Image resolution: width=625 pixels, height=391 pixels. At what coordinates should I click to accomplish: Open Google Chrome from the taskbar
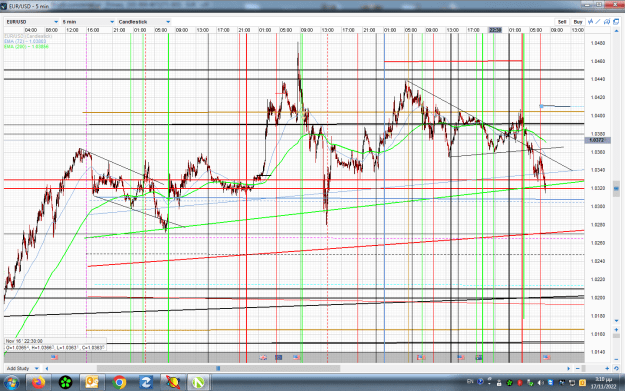click(119, 383)
